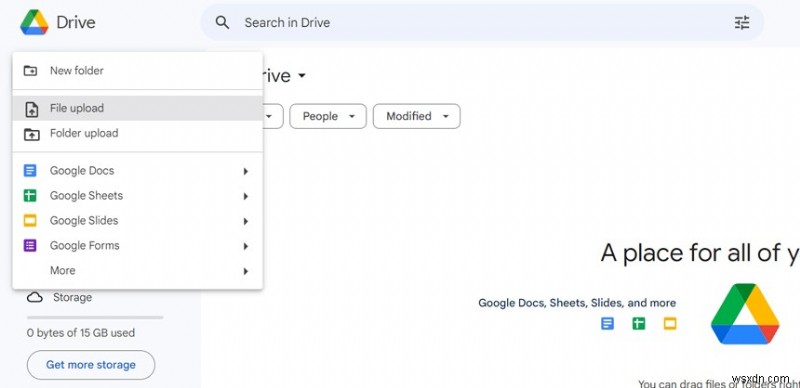Image resolution: width=800 pixels, height=388 pixels.
Task: Open the Google Slides menu entry
Action: [138, 221]
